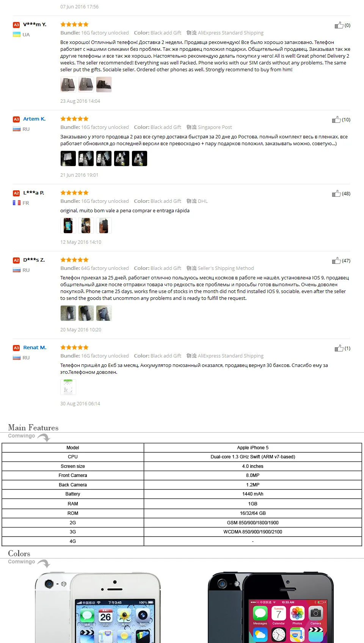The width and height of the screenshot is (364, 643).
Task: Open Artem K. profile link
Action: (34, 119)
